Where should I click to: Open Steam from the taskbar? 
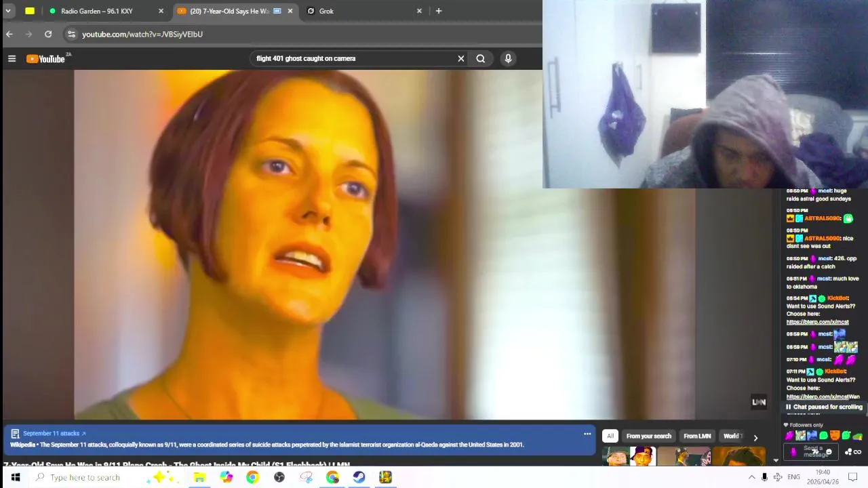coord(359,477)
